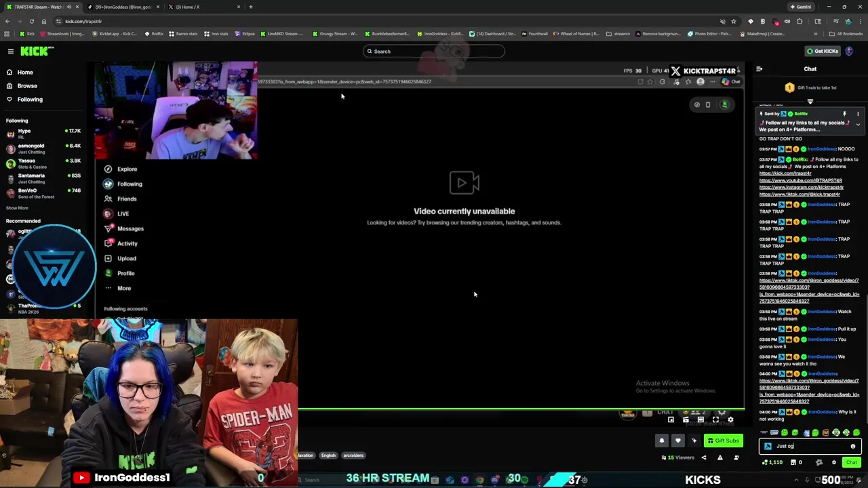Expand the pinned message chevron
This screenshot has height=488, width=868.
(x=858, y=125)
